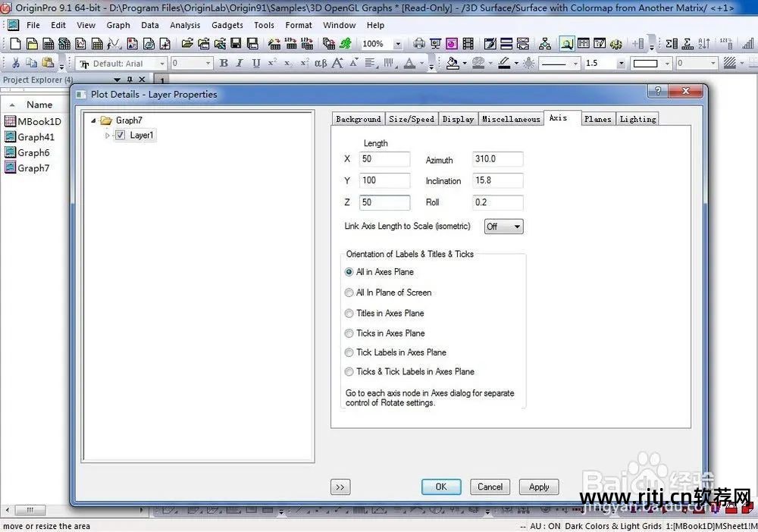Toggle the Layer1 checkbox in the tree
The image size is (758, 532).
(x=120, y=136)
